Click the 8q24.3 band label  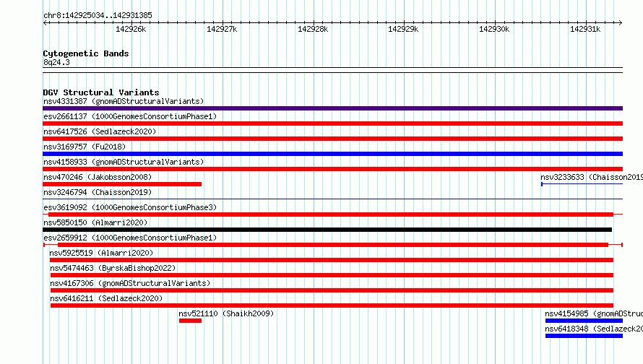pos(56,62)
